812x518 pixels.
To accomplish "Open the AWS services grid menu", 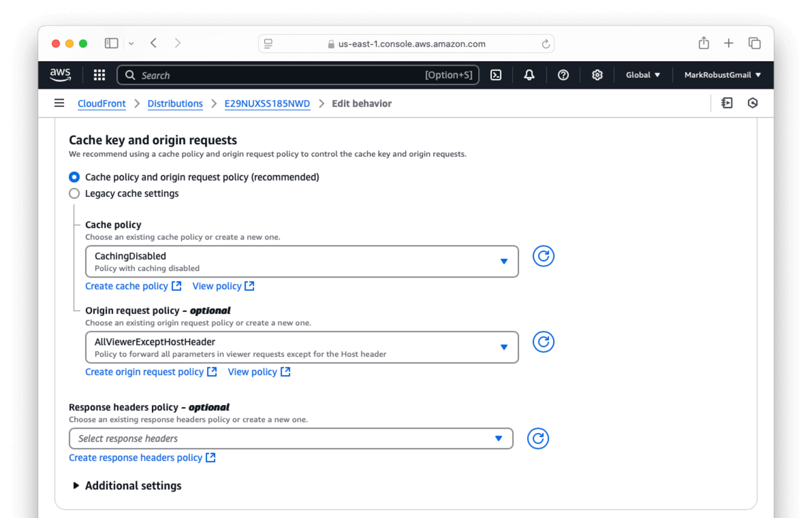I will (x=99, y=75).
